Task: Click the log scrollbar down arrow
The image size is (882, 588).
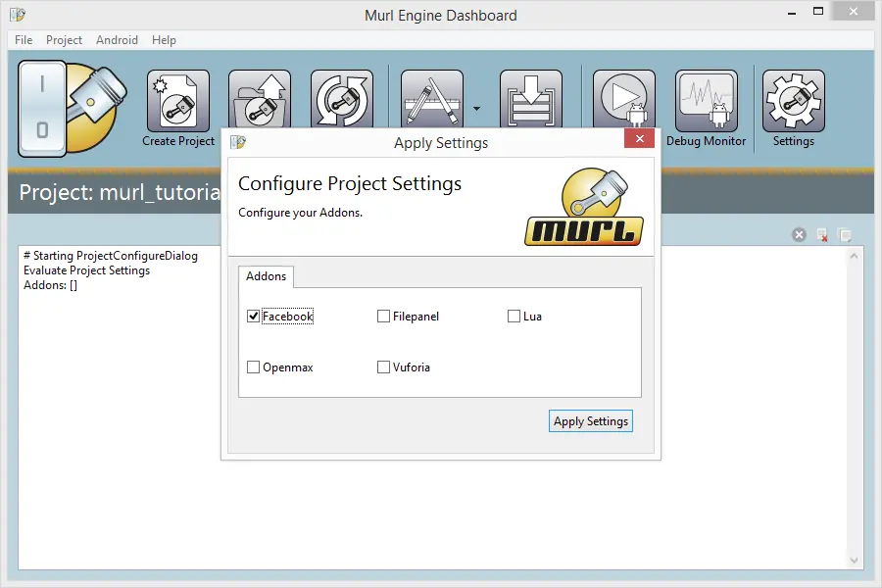Action: coord(854,560)
